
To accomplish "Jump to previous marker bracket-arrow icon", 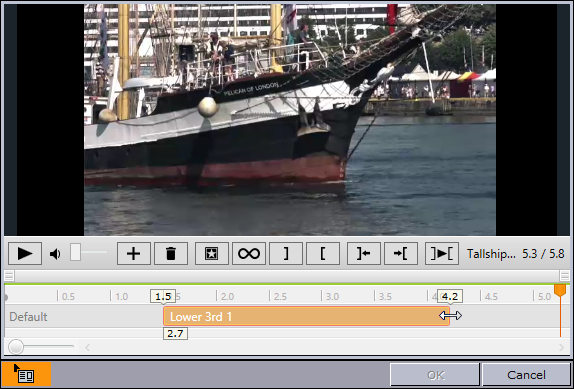I will point(364,253).
